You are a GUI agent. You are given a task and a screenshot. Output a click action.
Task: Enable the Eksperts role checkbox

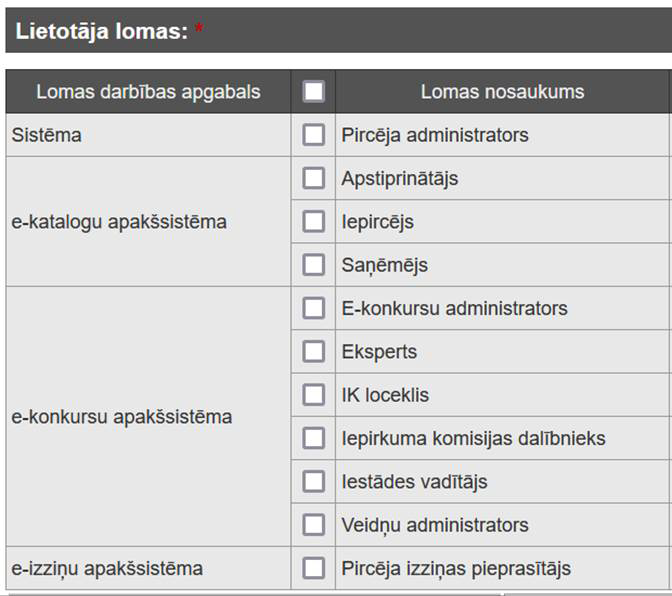[314, 352]
